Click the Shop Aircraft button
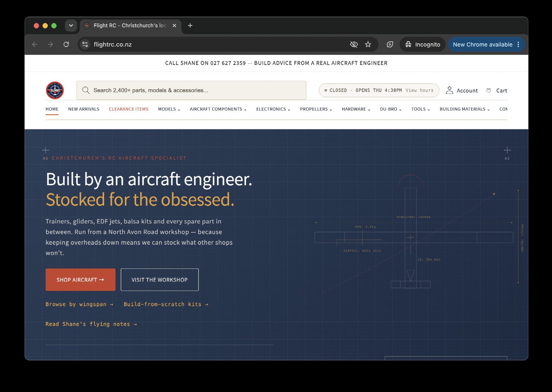 tap(80, 280)
